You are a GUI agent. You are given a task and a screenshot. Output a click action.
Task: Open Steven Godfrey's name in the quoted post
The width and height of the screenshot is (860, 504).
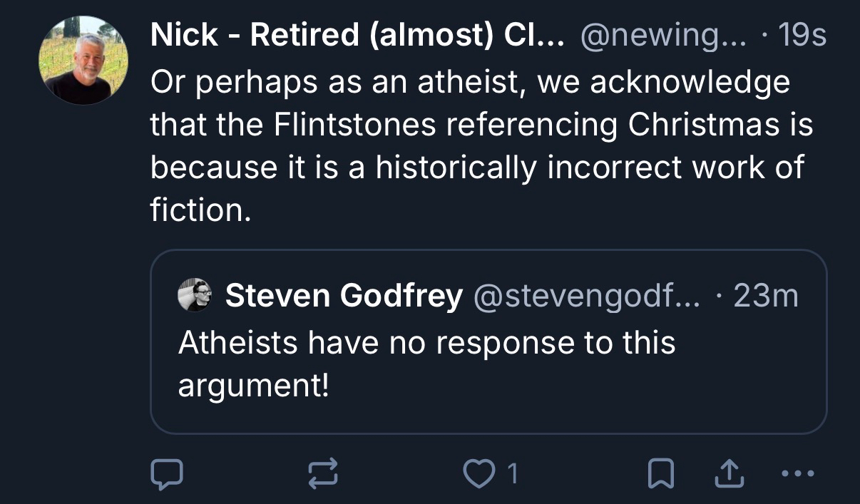pos(344,296)
